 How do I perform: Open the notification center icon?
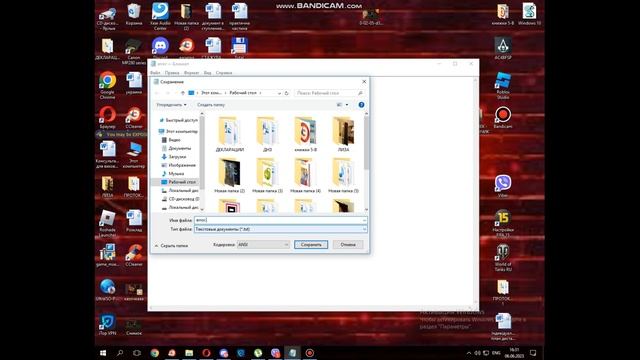[533, 353]
